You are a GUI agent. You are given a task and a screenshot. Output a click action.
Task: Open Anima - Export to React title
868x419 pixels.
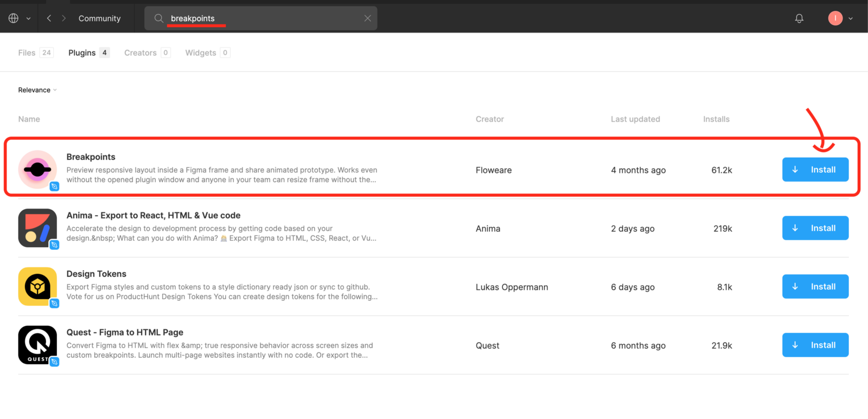[x=154, y=215]
